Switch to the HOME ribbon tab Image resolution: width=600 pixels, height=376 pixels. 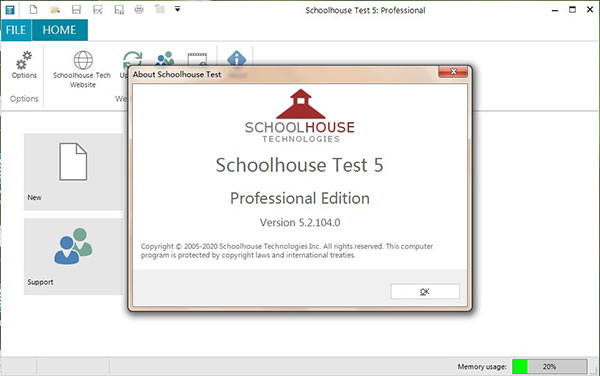[x=59, y=30]
